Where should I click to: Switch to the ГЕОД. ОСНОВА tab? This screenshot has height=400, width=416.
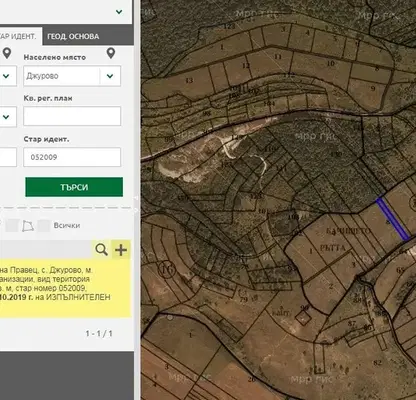click(73, 36)
